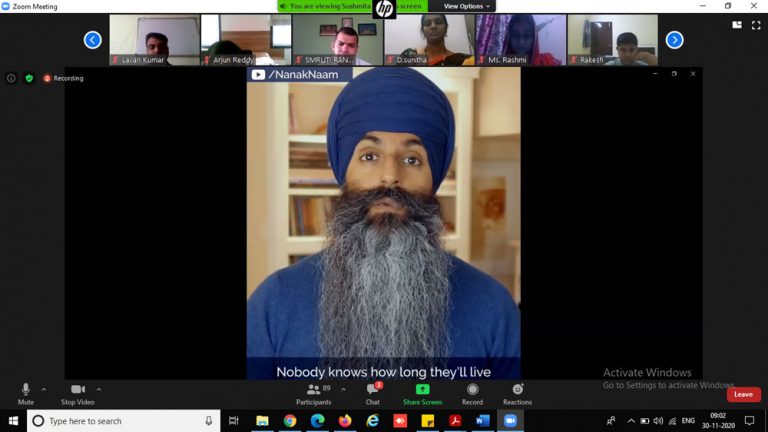Screen dimensions: 768x432
Task: Expand video options arrow beside Stop Video
Action: coord(99,389)
